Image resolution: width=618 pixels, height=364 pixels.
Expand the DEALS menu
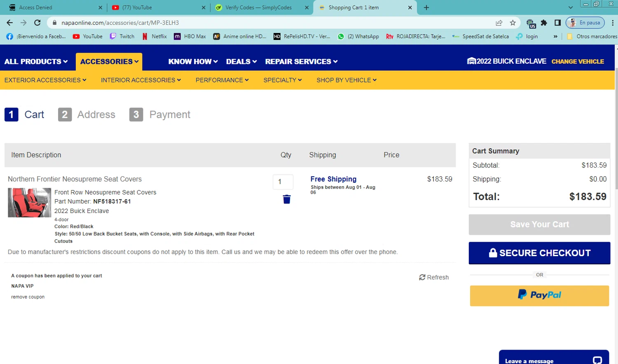(x=241, y=61)
